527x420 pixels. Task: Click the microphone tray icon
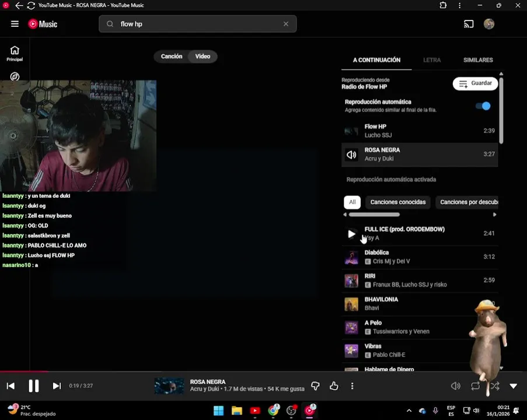[x=435, y=410]
